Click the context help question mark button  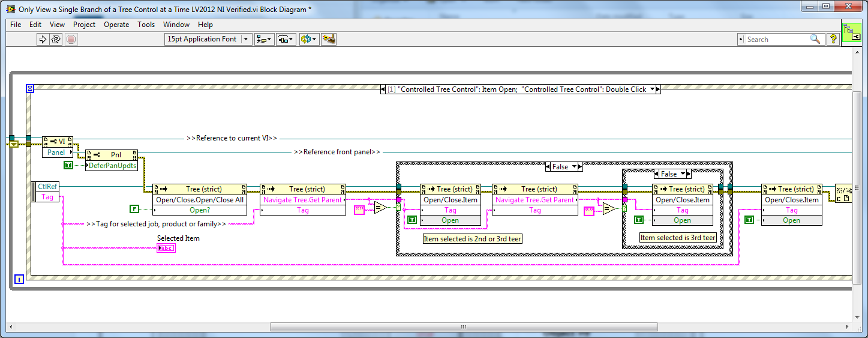tap(833, 39)
